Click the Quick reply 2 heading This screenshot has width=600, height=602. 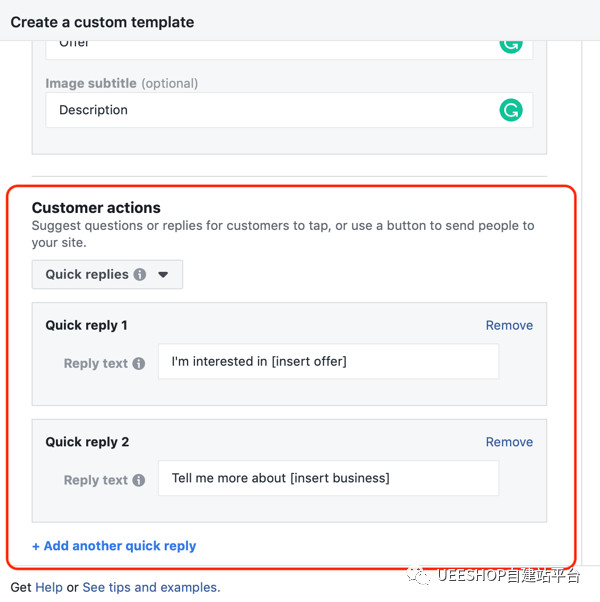pyautogui.click(x=87, y=442)
